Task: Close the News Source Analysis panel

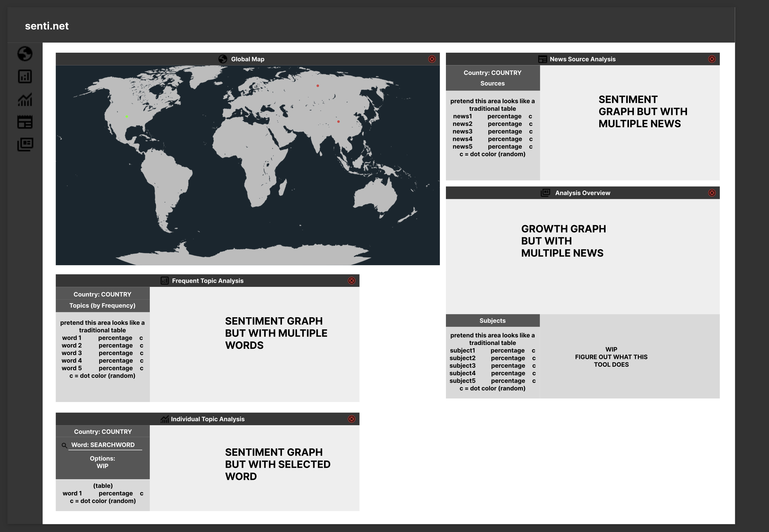Action: (x=712, y=59)
